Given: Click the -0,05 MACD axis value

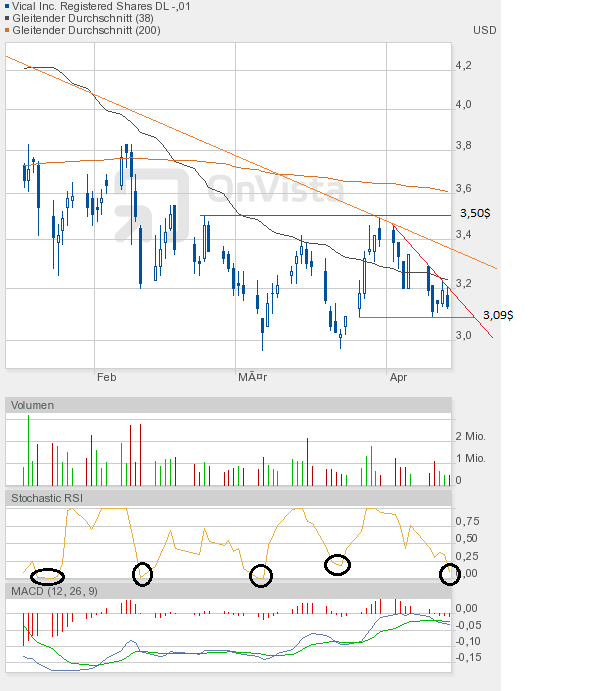Looking at the screenshot, I should [x=469, y=625].
